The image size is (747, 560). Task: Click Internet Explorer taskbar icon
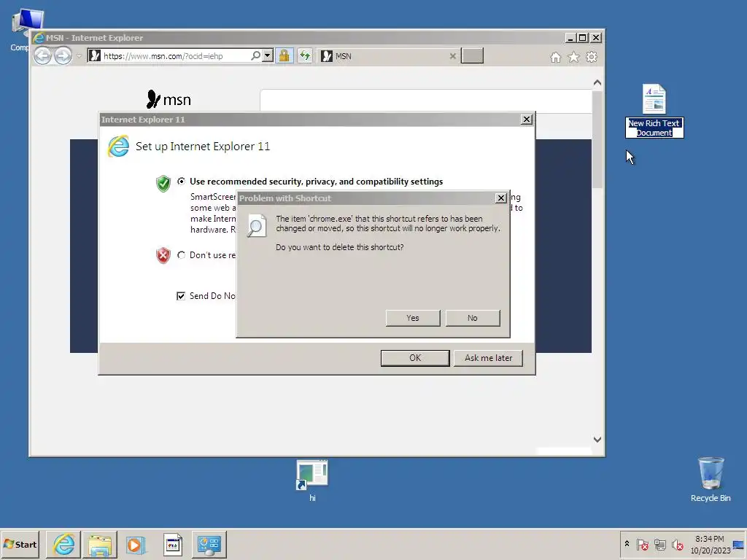pos(63,544)
